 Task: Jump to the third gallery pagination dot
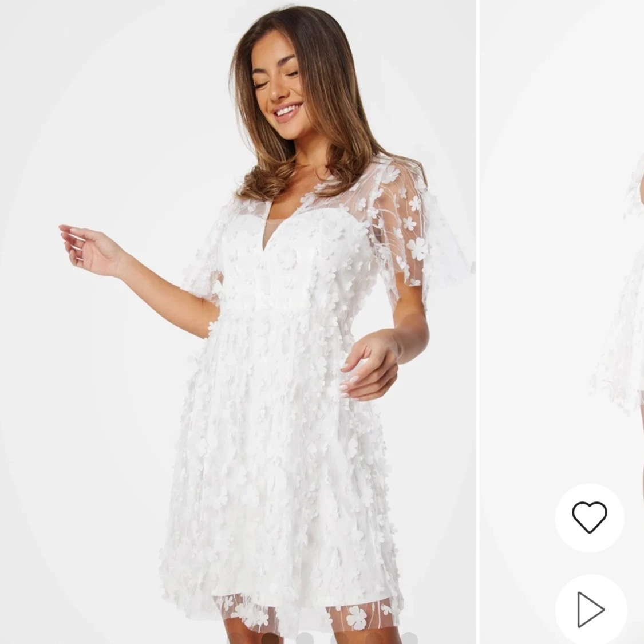[x=305, y=639]
